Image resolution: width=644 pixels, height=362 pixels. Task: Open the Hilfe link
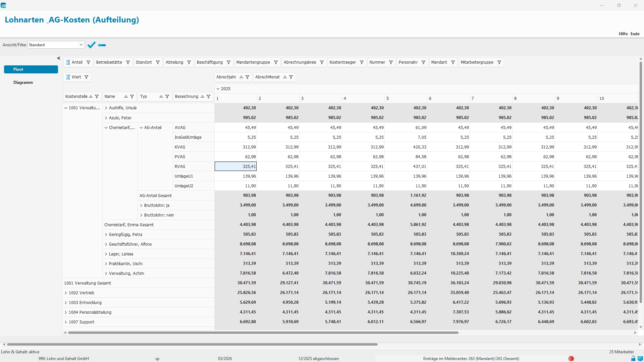pyautogui.click(x=623, y=34)
